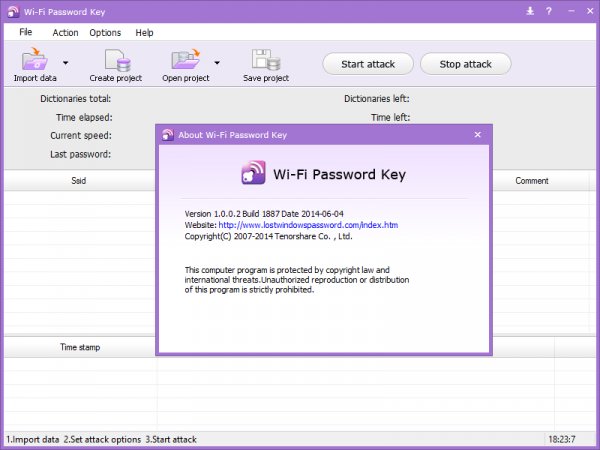The height and width of the screenshot is (450, 600).
Task: Open the lostwindowspassword.com website link
Action: pos(308,225)
